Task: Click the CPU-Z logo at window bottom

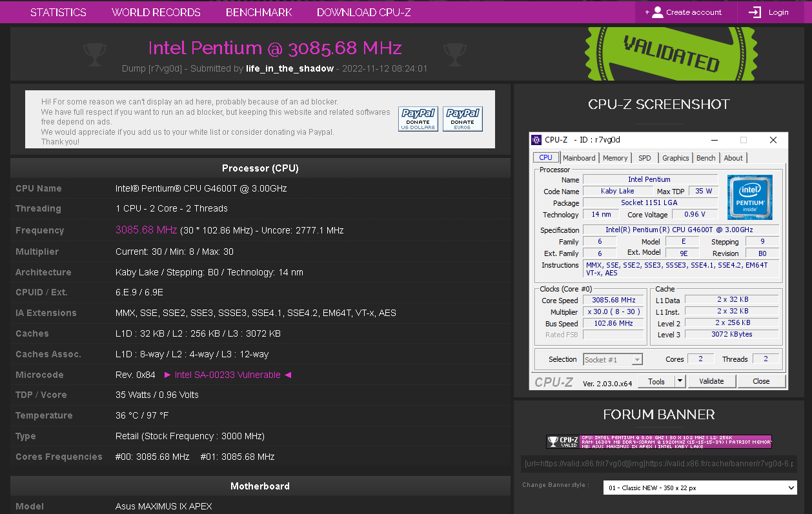Action: click(x=554, y=382)
